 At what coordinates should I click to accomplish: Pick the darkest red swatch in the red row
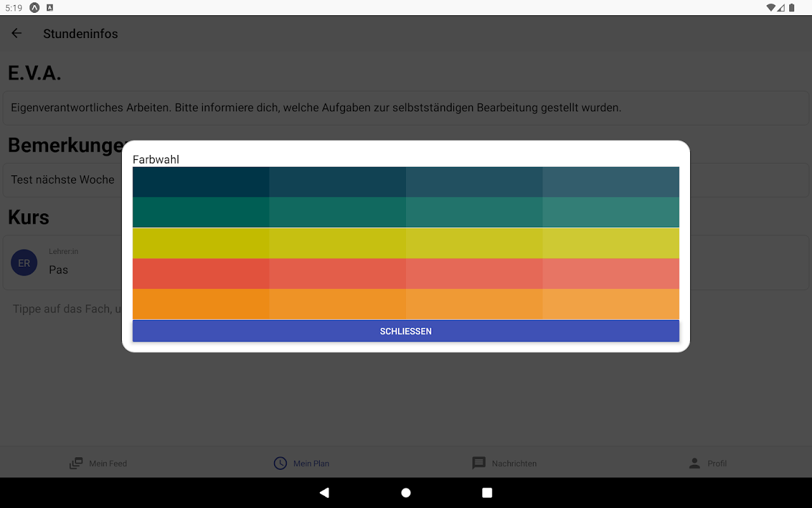point(201,274)
